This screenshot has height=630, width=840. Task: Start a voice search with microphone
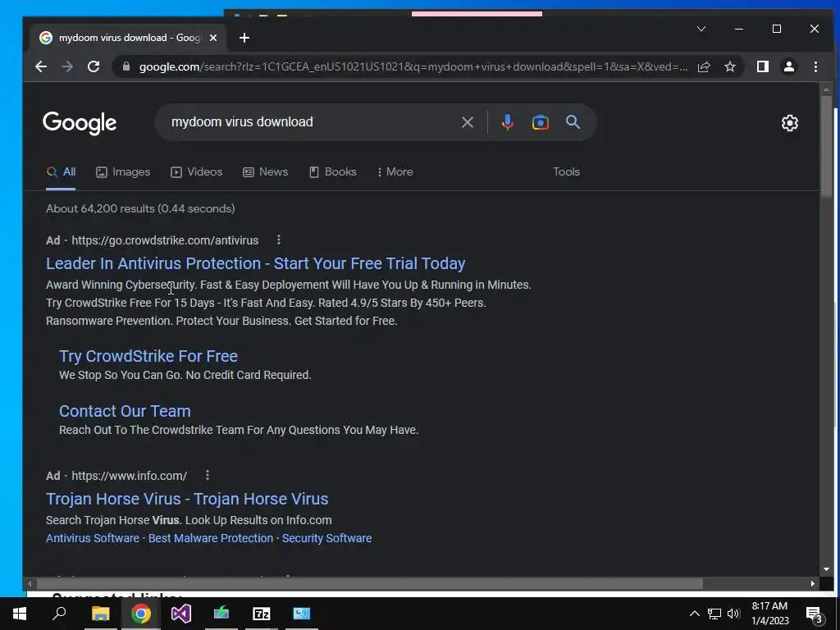coord(507,122)
